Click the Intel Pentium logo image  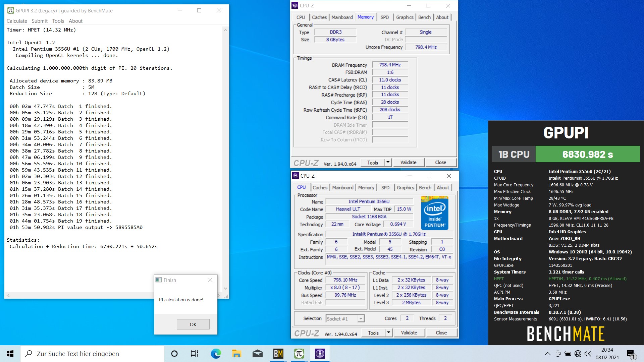coord(435,213)
